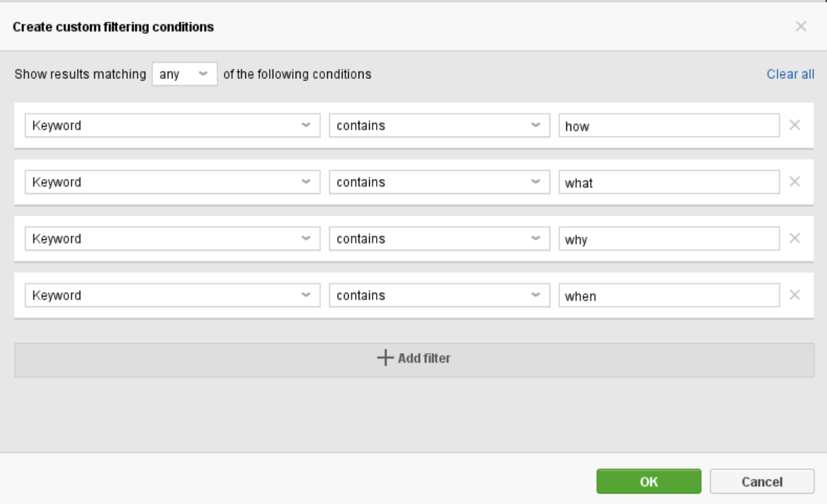Image resolution: width=827 pixels, height=504 pixels.
Task: Focus the text field containing 'why'
Action: (x=669, y=239)
